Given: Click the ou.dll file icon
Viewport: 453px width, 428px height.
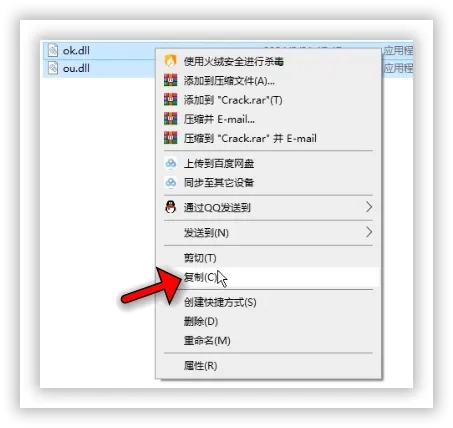Looking at the screenshot, I should pyautogui.click(x=53, y=68).
